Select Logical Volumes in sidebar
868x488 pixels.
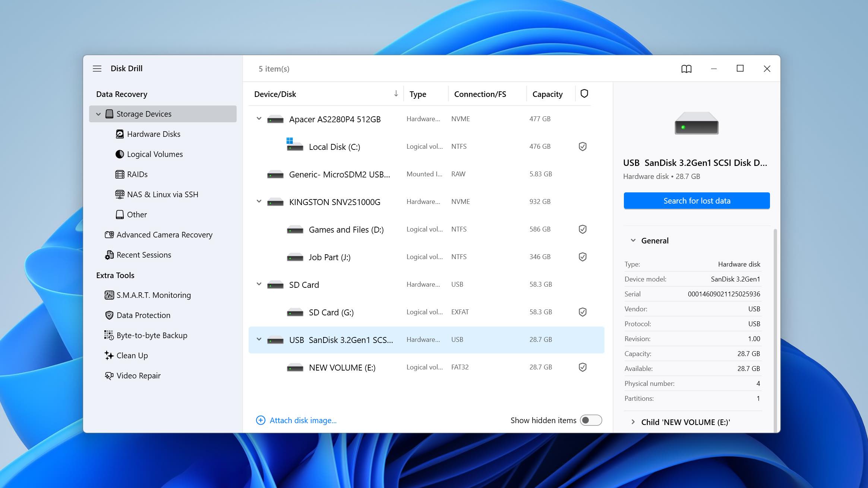(x=155, y=154)
